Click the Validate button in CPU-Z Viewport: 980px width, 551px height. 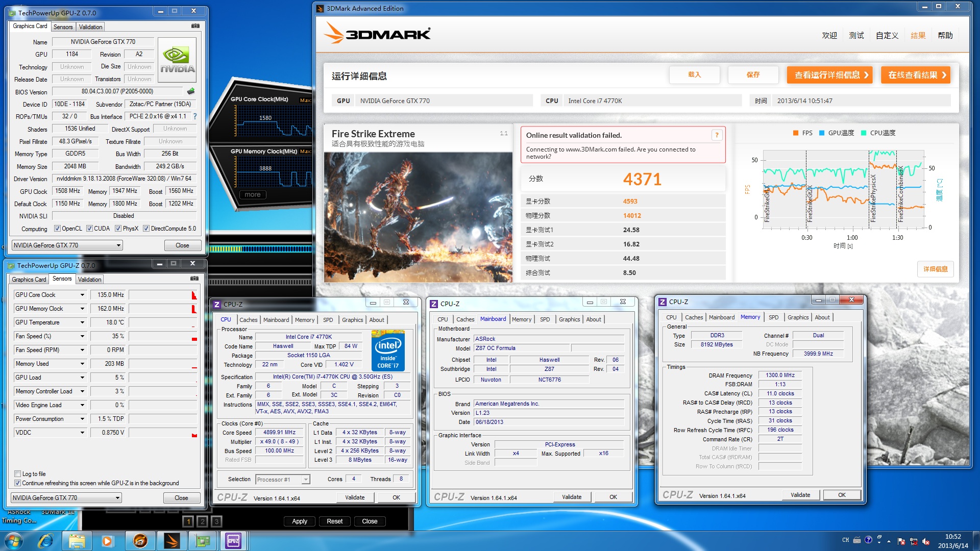pyautogui.click(x=355, y=497)
